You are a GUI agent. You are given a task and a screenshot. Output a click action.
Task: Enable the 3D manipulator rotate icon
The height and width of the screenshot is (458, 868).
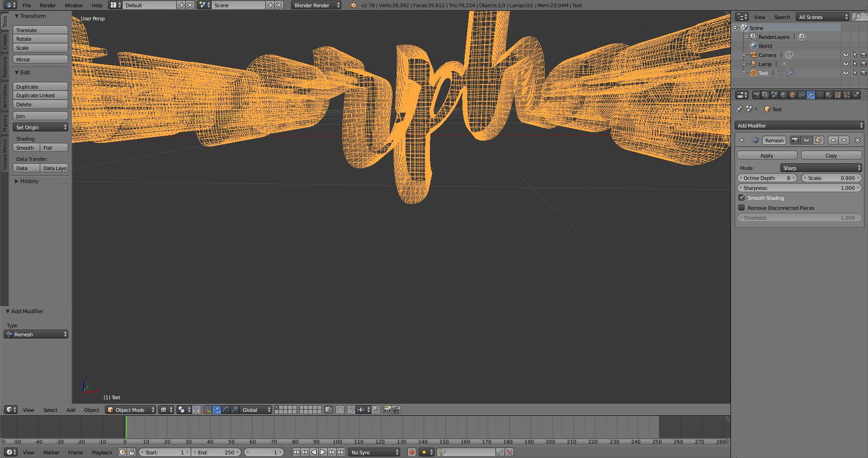click(226, 410)
